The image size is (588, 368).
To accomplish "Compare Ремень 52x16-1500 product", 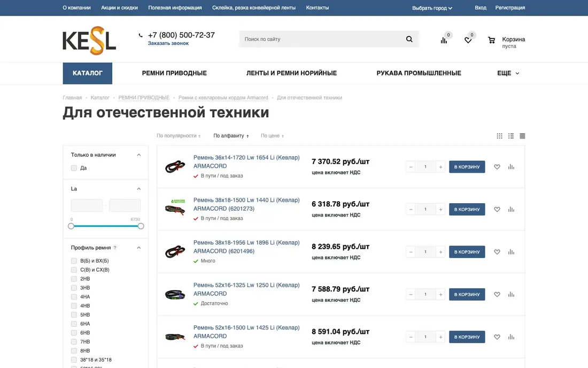I will coord(511,337).
